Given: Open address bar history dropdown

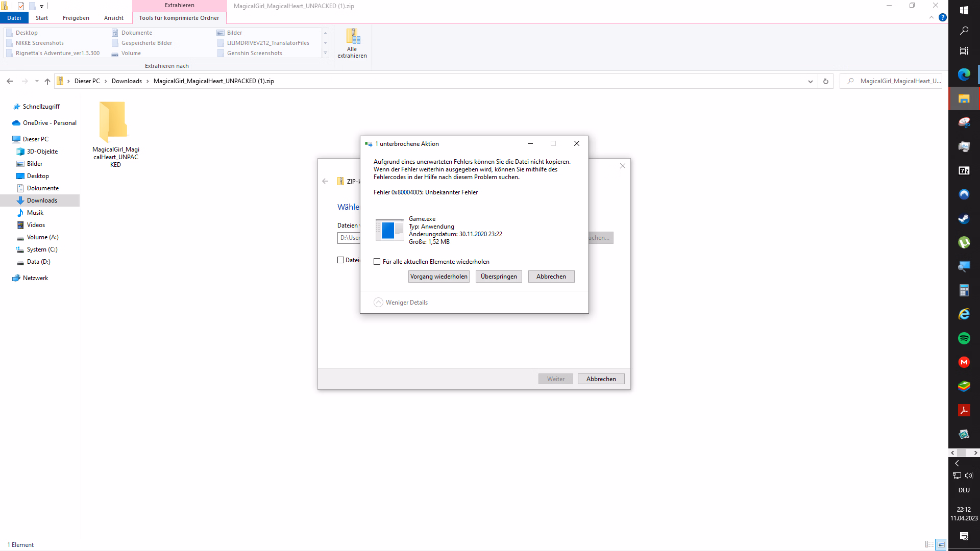Looking at the screenshot, I should tap(810, 81).
